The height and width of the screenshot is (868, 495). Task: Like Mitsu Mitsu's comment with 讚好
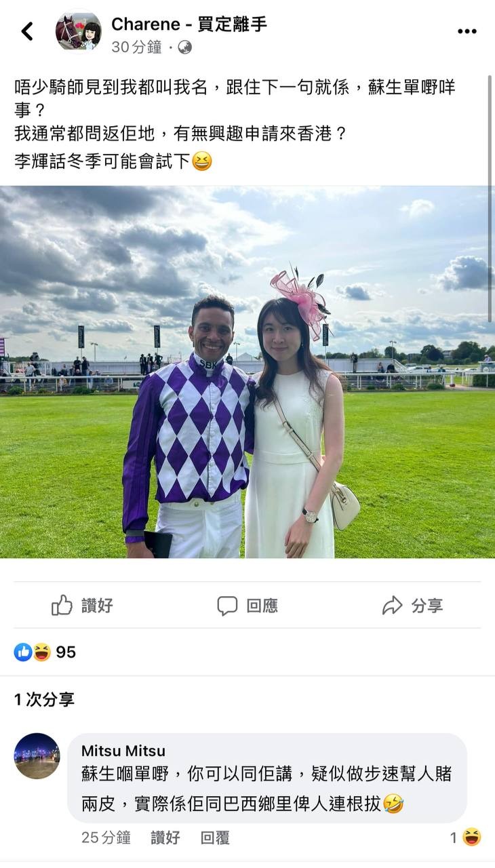pyautogui.click(x=165, y=837)
